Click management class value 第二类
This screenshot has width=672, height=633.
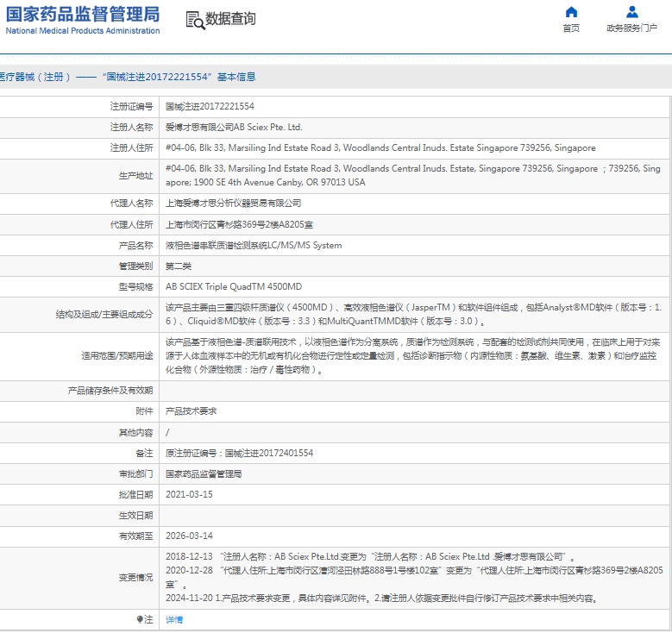[x=179, y=266]
